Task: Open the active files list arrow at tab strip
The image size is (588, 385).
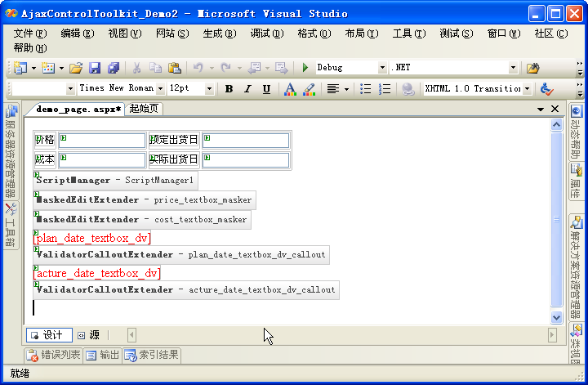Action: pos(541,110)
